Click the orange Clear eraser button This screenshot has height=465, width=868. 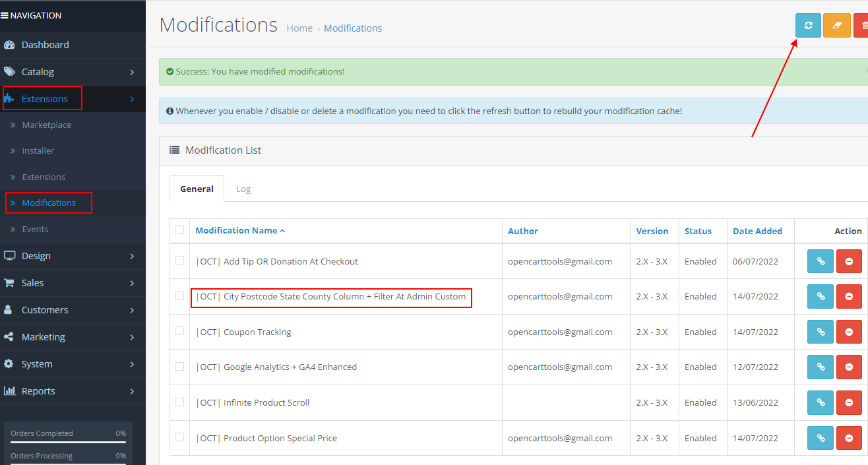[x=837, y=26]
